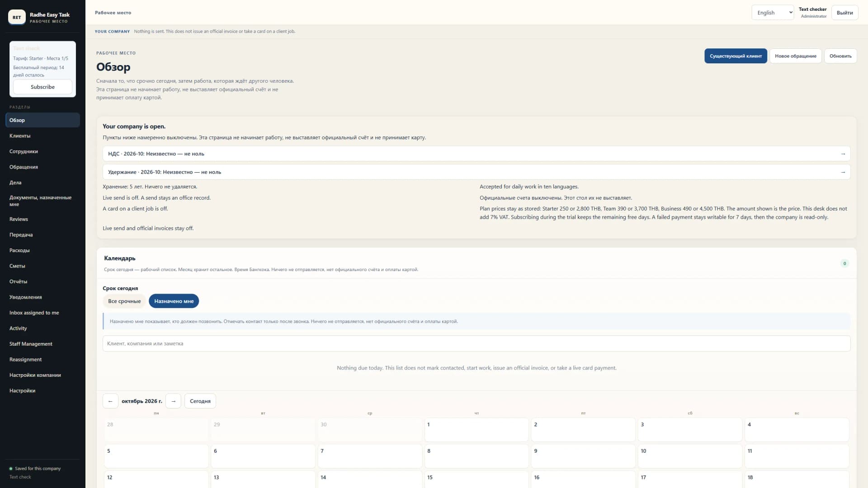Open Расходы section
Viewport: 868px width, 488px height.
pos(42,250)
